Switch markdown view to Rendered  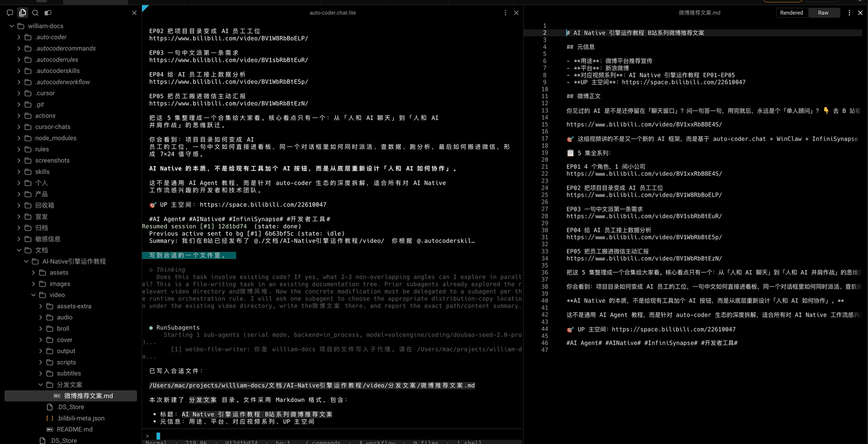[792, 13]
